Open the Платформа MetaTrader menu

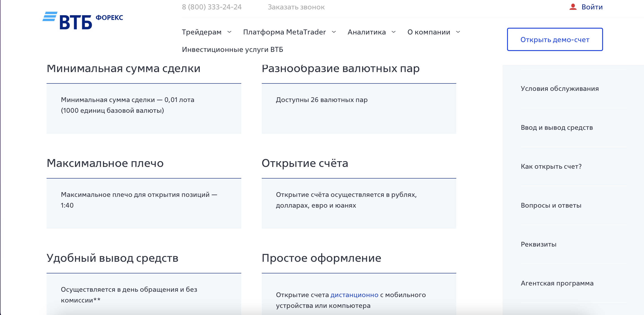284,32
